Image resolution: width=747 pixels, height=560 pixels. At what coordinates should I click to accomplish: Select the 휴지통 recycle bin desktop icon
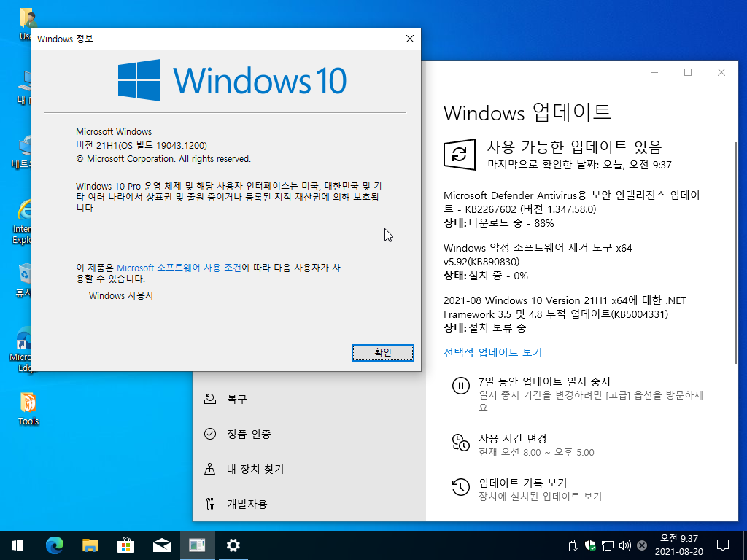[x=24, y=280]
